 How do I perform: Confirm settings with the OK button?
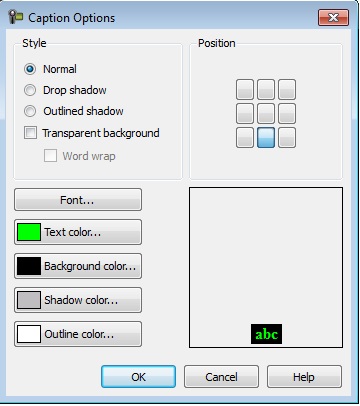[138, 377]
